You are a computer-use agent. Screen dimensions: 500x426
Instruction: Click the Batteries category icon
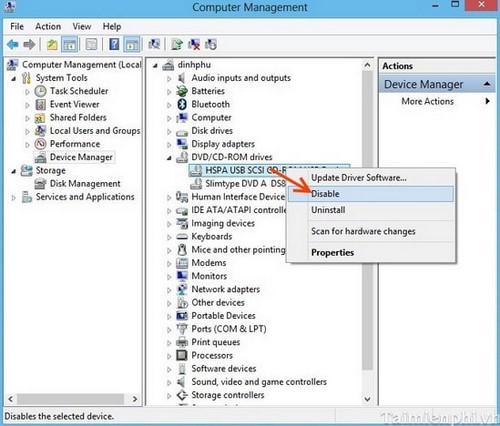pos(182,91)
